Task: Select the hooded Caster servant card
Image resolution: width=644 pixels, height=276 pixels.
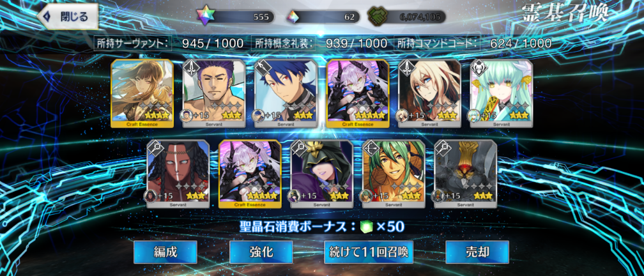Action: click(x=321, y=174)
